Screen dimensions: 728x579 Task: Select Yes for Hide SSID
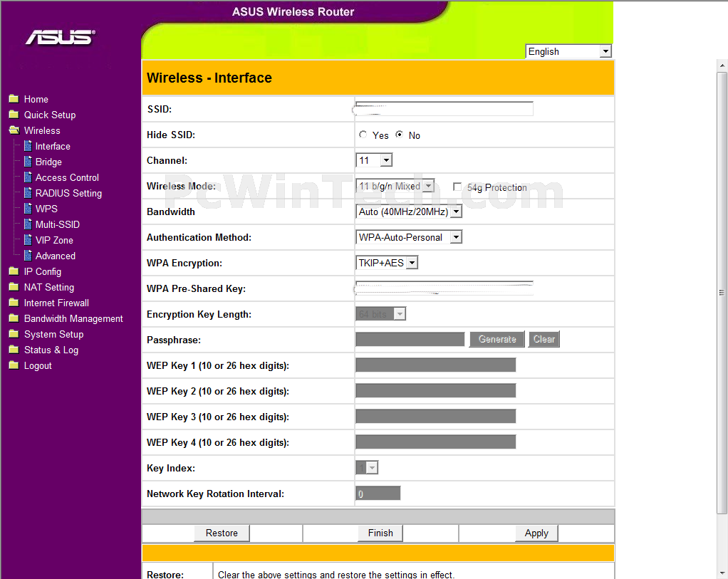363,135
